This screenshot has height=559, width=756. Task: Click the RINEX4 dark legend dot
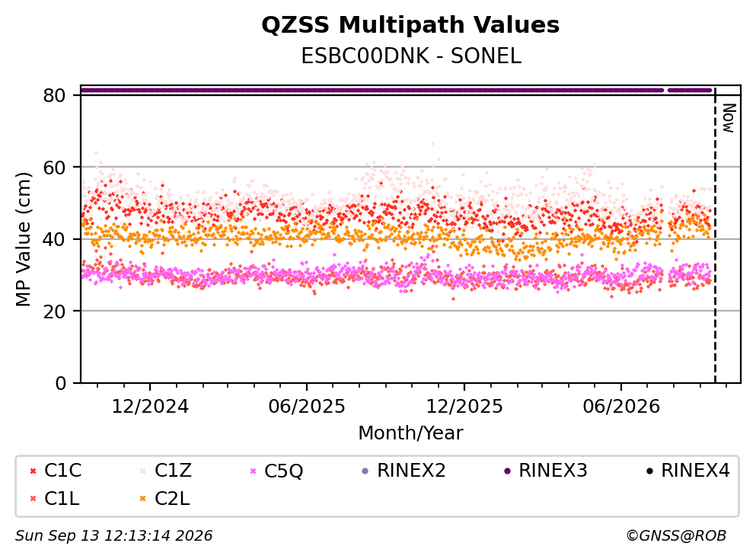point(649,471)
